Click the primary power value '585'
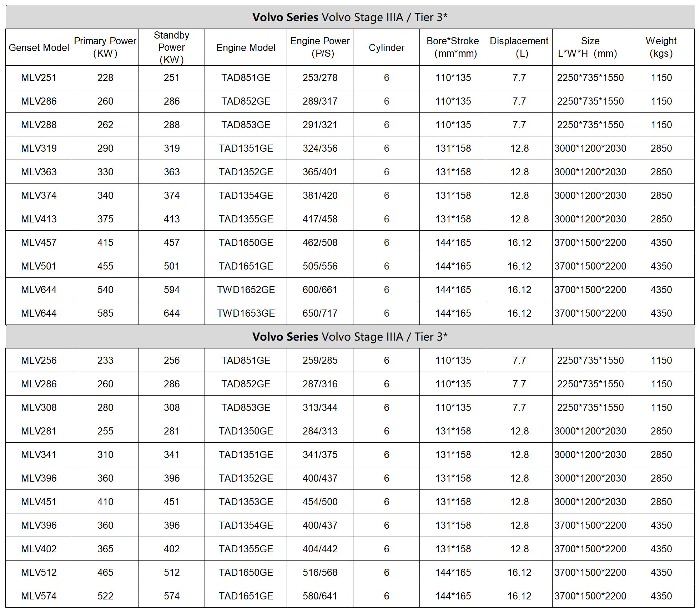 (105, 313)
